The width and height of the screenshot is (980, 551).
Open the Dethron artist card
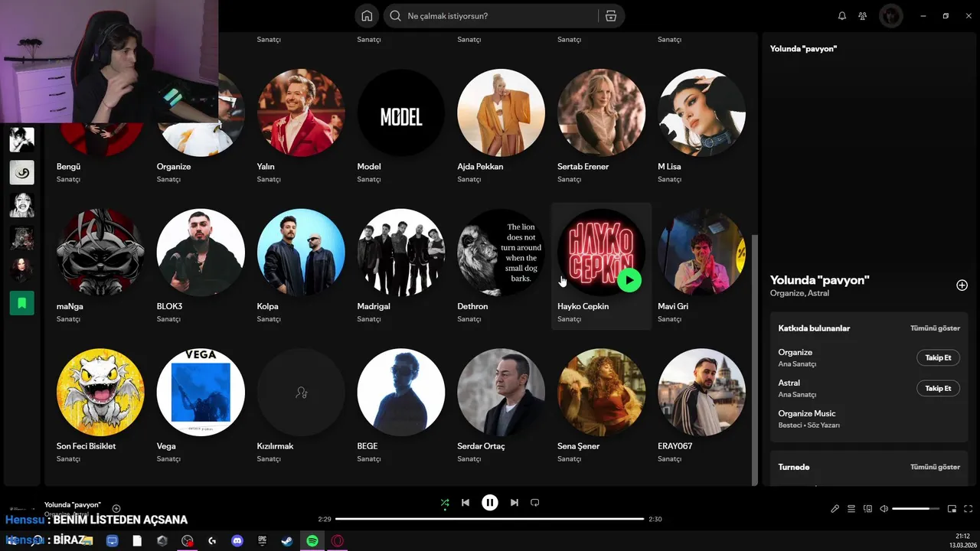pyautogui.click(x=501, y=266)
